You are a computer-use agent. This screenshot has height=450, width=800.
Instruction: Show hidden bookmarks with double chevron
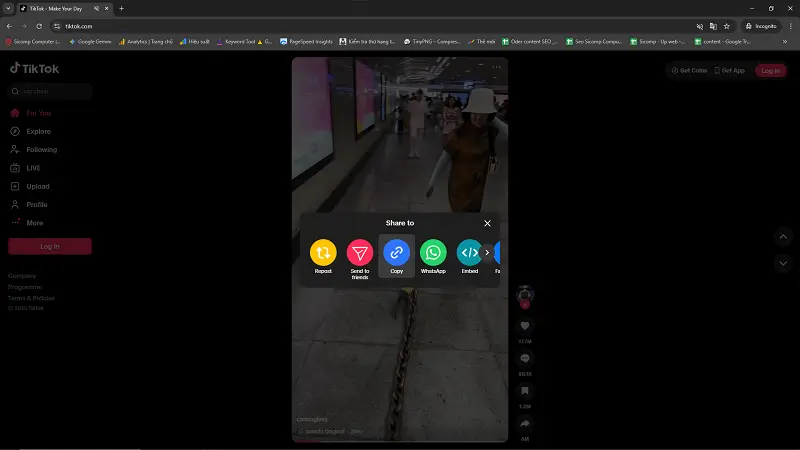(x=785, y=42)
